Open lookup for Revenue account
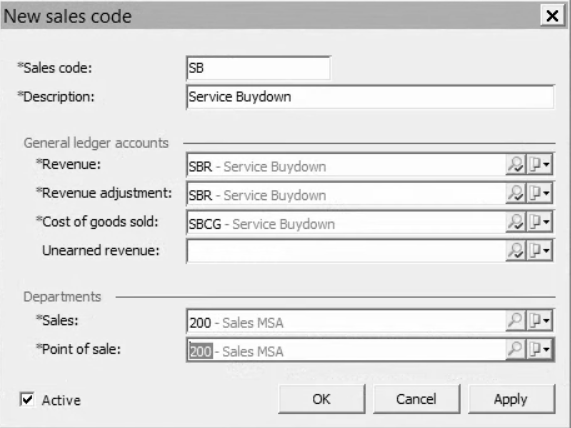This screenshot has width=571, height=428. 516,164
